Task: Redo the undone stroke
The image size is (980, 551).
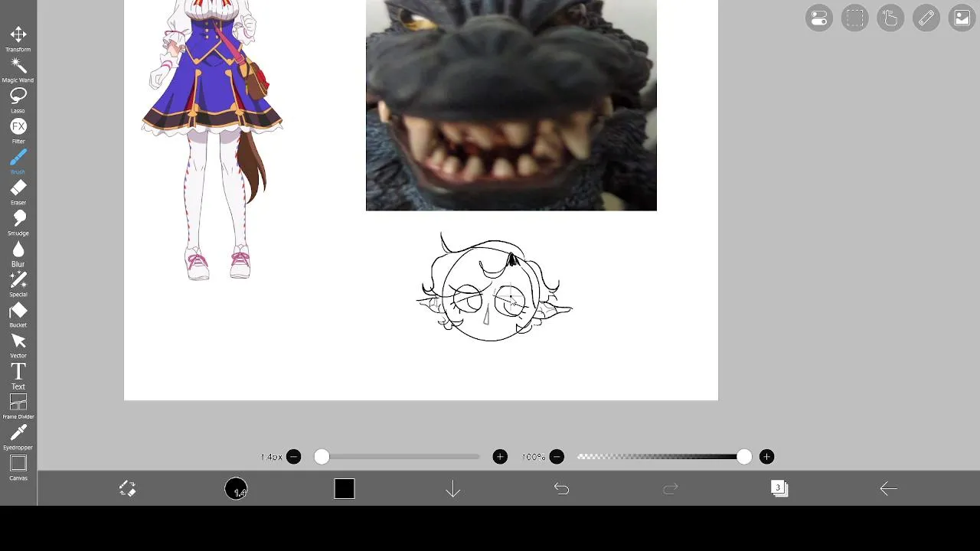Action: (x=671, y=488)
